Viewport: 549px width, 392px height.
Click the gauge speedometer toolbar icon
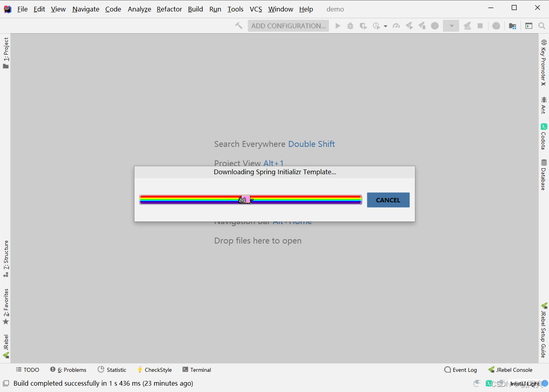point(396,26)
